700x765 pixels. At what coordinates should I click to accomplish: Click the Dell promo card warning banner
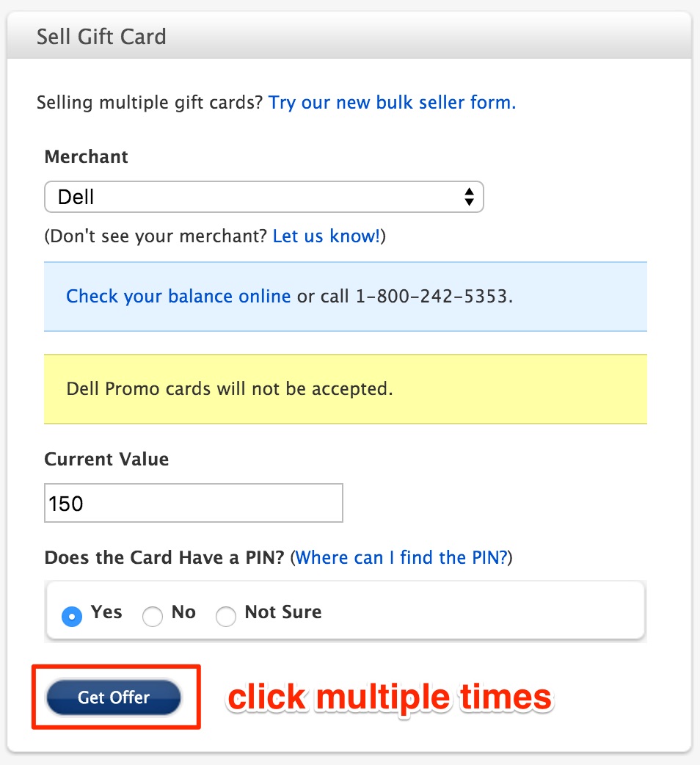click(345, 388)
